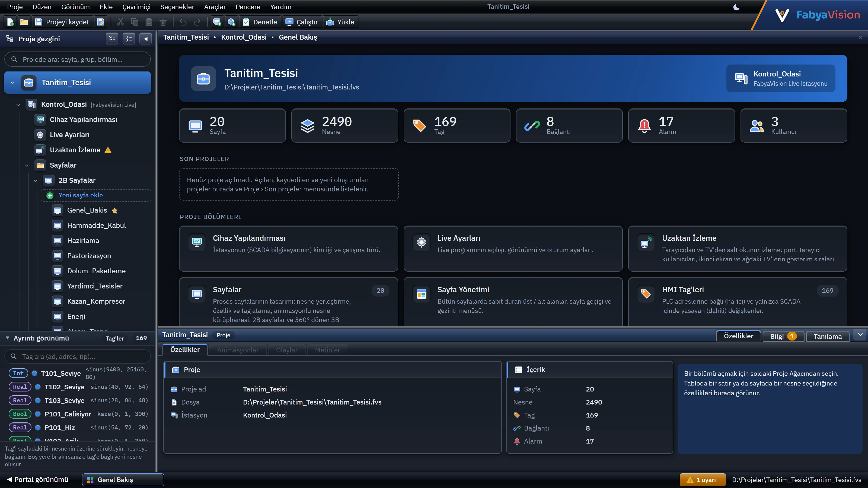Open the Görünüm menu
Image resolution: width=868 pixels, height=488 pixels.
click(x=75, y=7)
